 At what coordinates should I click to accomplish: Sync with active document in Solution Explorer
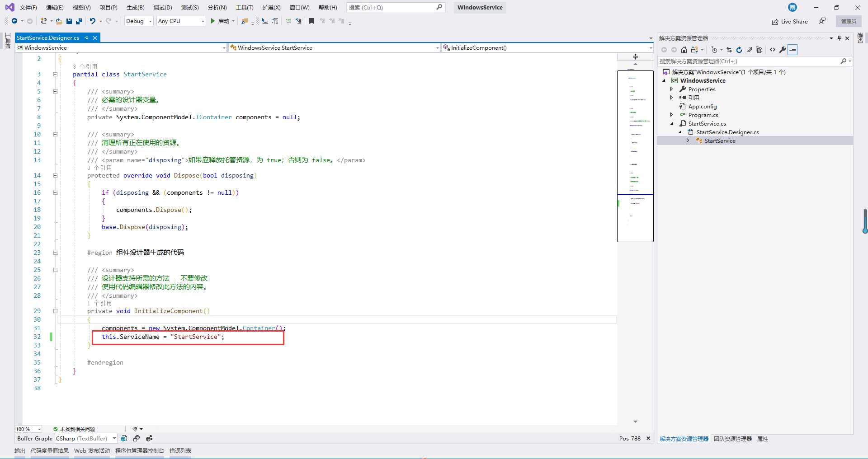coord(729,50)
